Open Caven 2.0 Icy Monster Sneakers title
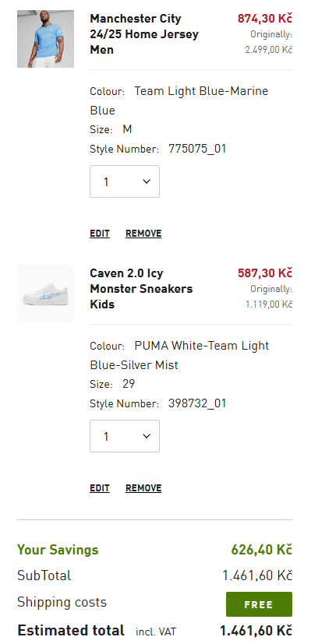311x644 pixels. [141, 289]
